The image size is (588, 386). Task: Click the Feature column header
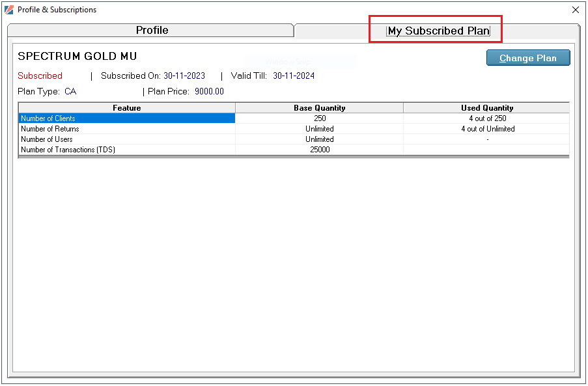[x=127, y=108]
